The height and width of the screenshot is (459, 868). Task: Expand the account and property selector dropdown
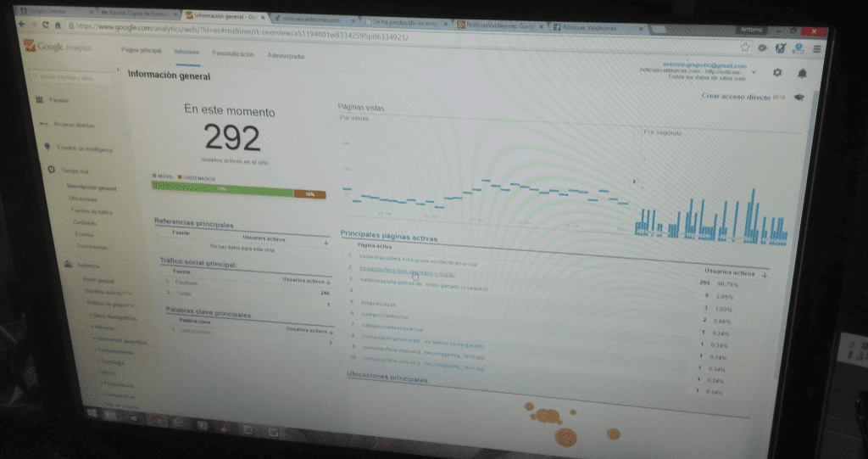click(x=754, y=72)
